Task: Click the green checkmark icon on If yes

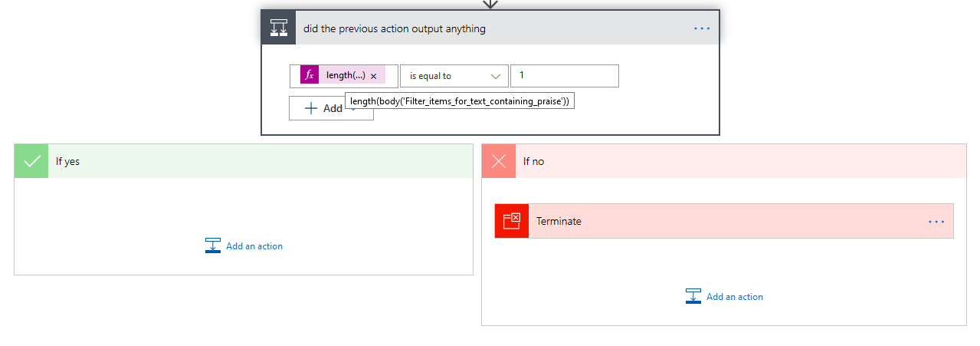Action: [x=31, y=161]
